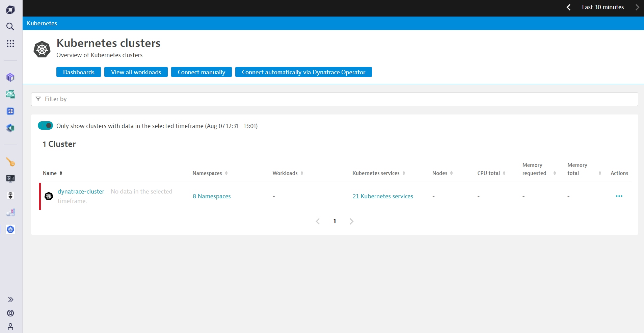
Task: Sort table by Workloads column
Action: [288, 173]
